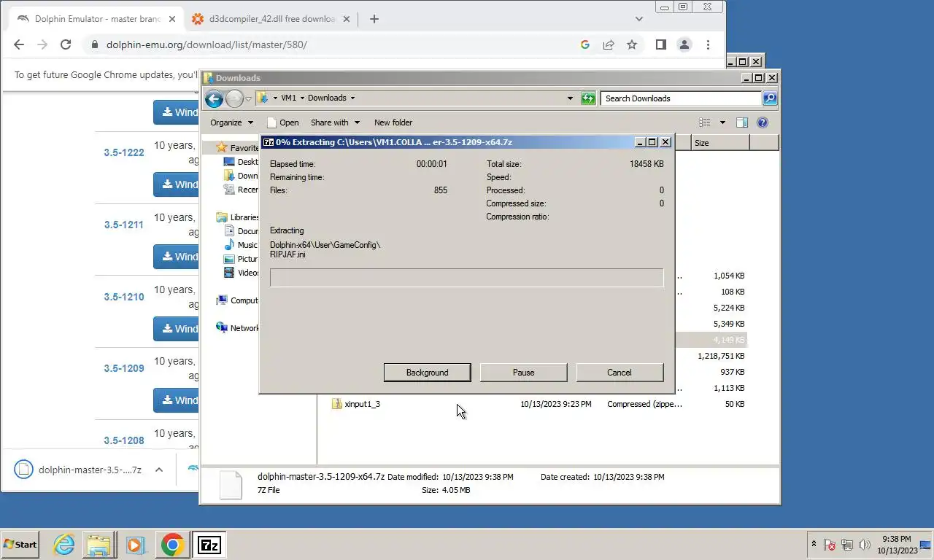Viewport: 934px width, 560px height.
Task: Click Chrome back button
Action: point(19,44)
